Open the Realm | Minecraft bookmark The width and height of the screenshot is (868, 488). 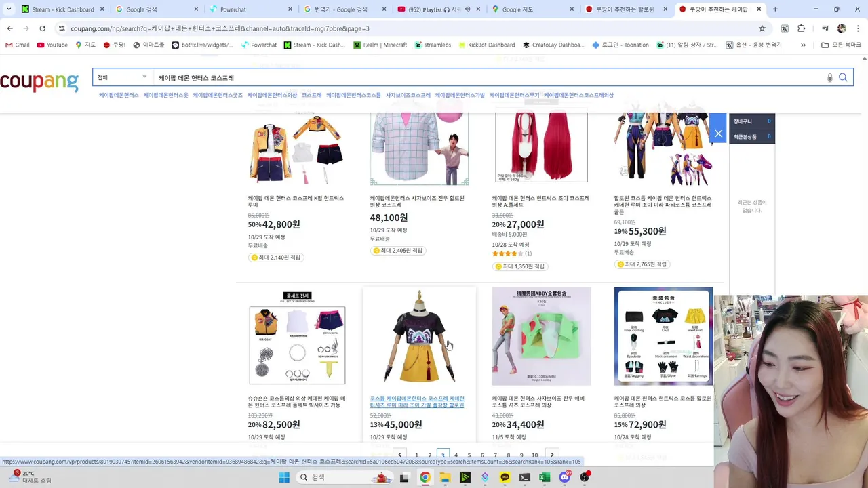380,45
